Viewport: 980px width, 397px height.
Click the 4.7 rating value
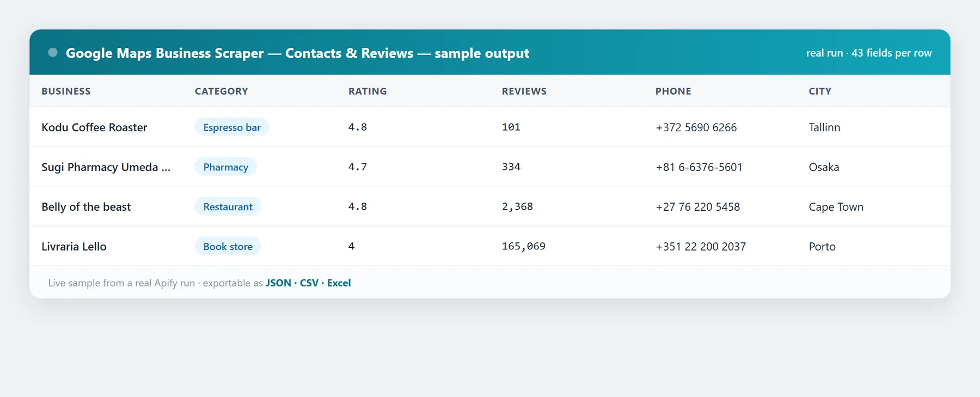358,167
